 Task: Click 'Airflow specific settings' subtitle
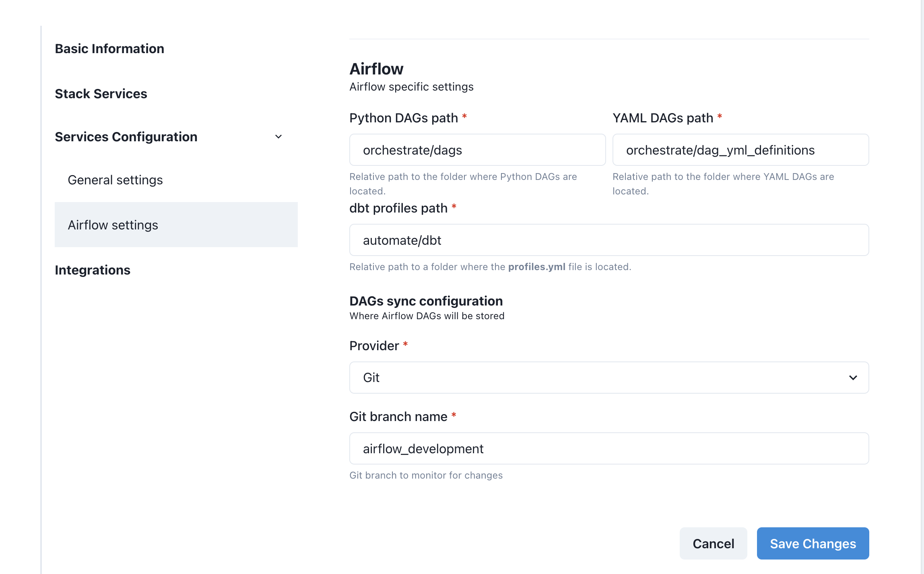[411, 87]
